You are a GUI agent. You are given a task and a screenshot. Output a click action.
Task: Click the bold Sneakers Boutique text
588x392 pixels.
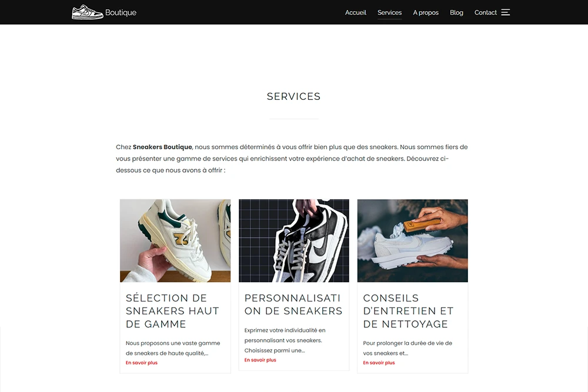click(x=162, y=147)
